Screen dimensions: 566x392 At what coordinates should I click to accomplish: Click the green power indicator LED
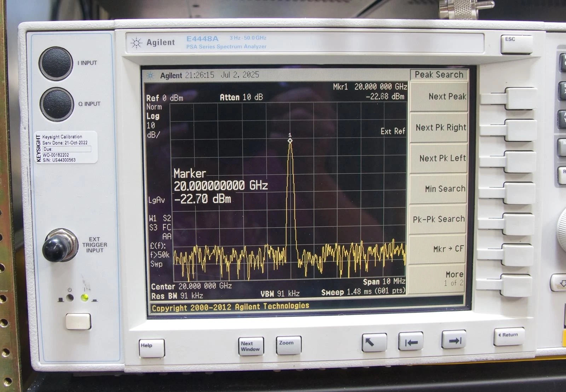(x=85, y=298)
